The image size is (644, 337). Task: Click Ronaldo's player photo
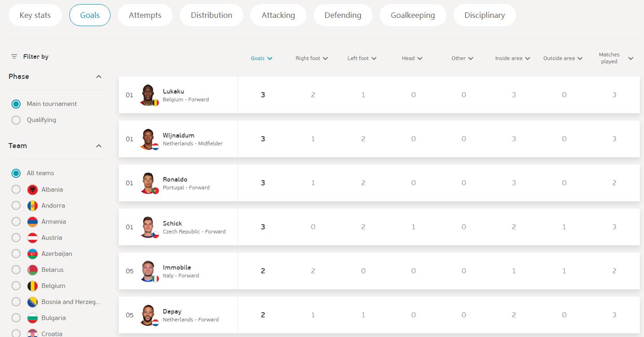[148, 183]
